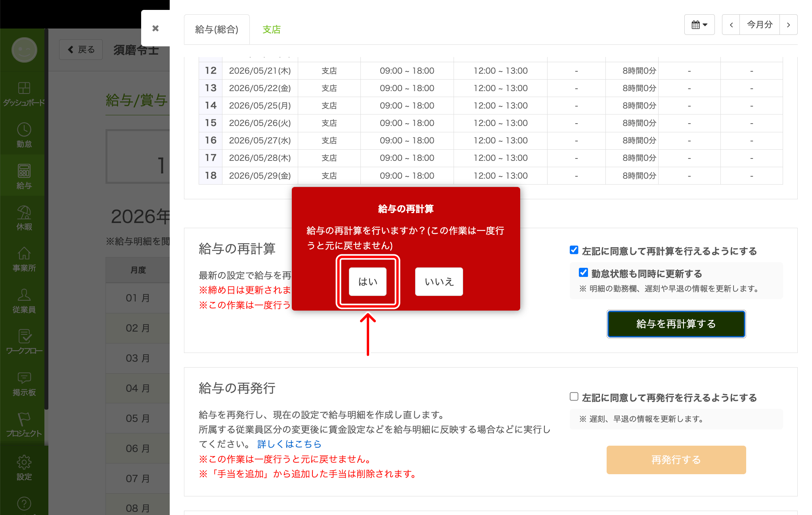
Task: Uncheck 勤怠状態も同時に更新する checkbox
Action: point(583,273)
